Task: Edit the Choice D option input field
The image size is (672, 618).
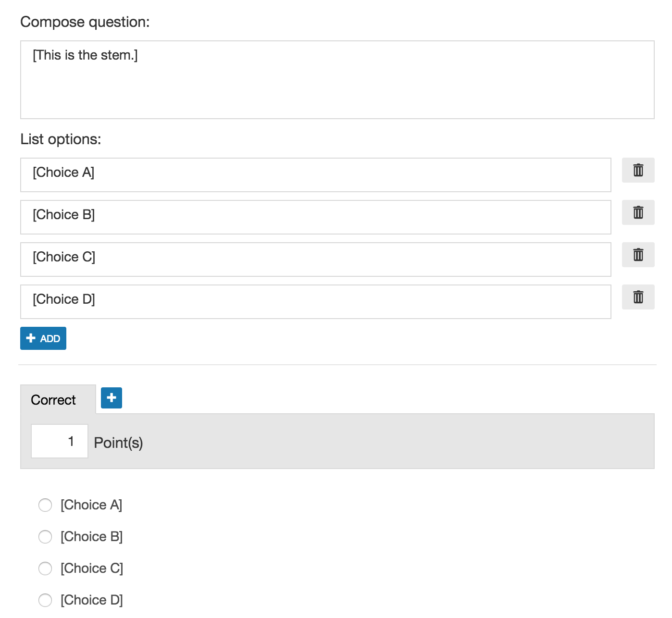Action: point(315,302)
